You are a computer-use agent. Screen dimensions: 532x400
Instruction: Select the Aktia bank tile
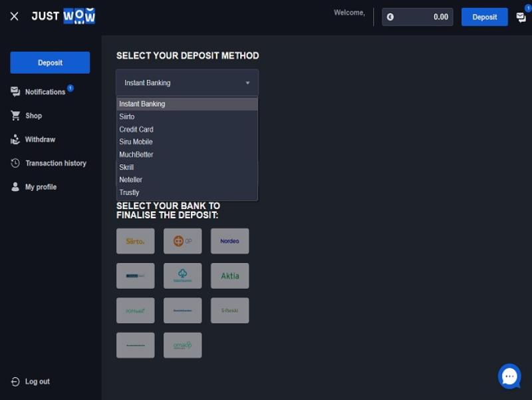(229, 276)
